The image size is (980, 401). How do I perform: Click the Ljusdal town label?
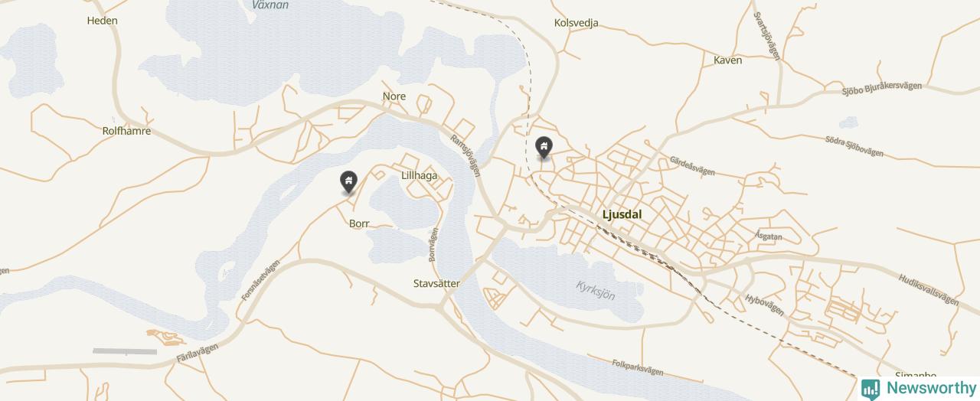[x=622, y=215]
